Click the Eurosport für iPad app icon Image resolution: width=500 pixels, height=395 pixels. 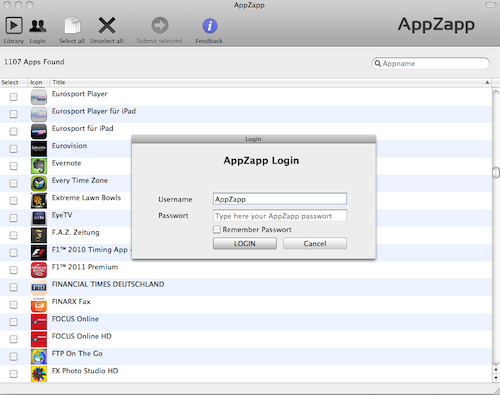(39, 132)
